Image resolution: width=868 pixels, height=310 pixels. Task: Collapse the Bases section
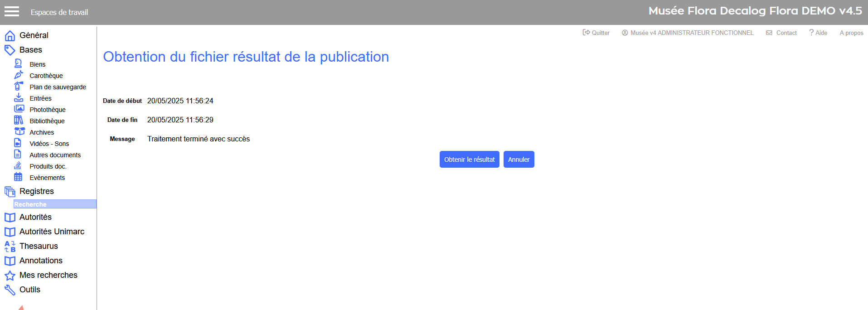pos(30,50)
